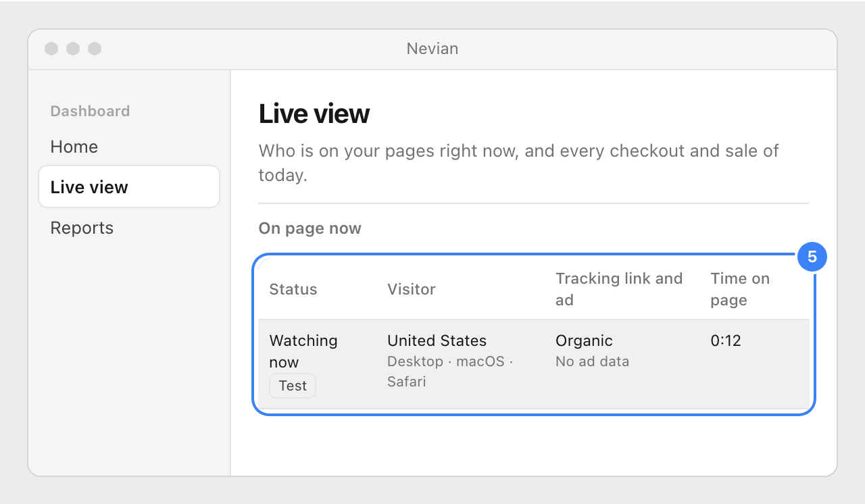
Task: Select the "Watching now" status cell
Action: click(303, 351)
